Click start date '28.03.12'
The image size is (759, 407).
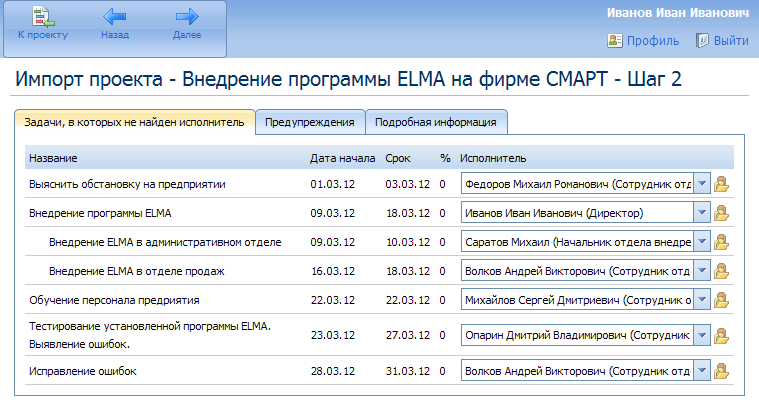pos(333,371)
